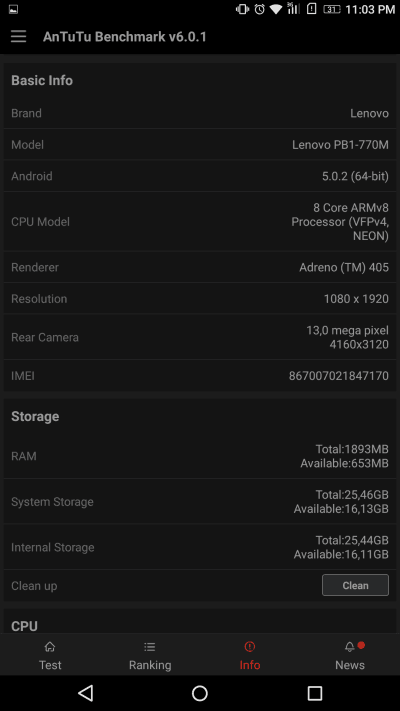Tap the Adreno (TM) 405 renderer row
This screenshot has height=711, width=400.
coord(200,267)
